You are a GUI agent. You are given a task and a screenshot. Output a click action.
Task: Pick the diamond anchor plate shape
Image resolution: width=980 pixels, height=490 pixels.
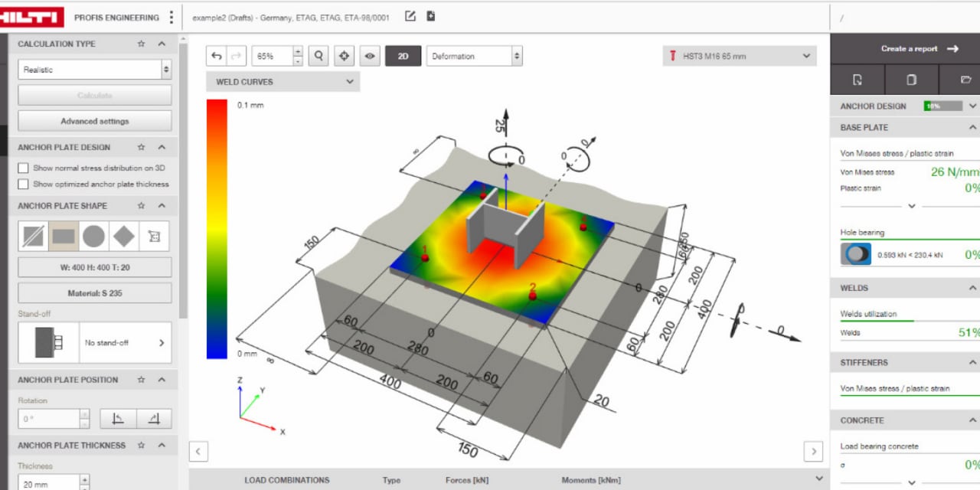pos(123,236)
